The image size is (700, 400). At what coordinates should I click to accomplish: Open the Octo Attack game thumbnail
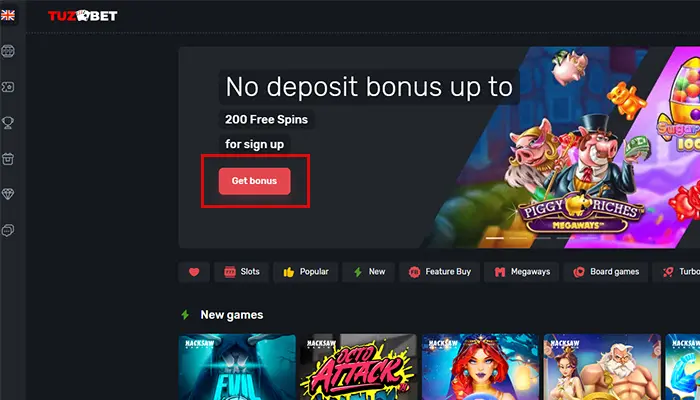tap(358, 367)
